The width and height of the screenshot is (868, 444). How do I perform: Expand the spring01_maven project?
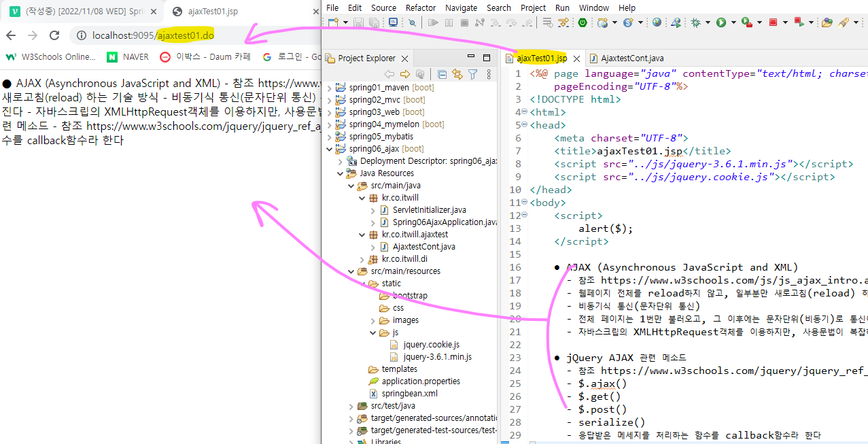pyautogui.click(x=330, y=88)
